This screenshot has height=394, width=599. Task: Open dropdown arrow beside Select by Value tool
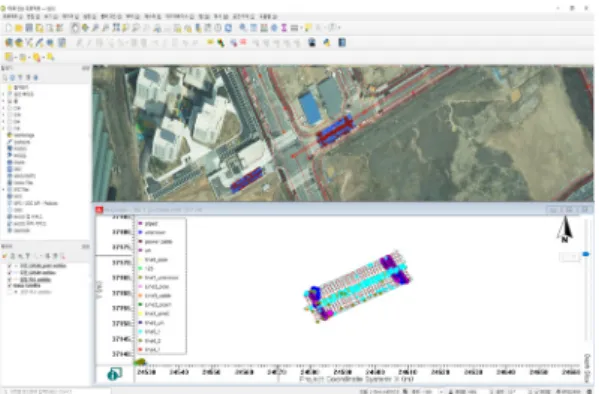(29, 57)
